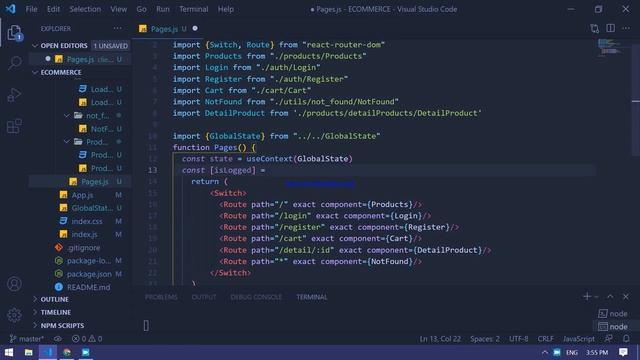Click errors and warnings count in status bar
The width and height of the screenshot is (640, 360).
point(87,339)
